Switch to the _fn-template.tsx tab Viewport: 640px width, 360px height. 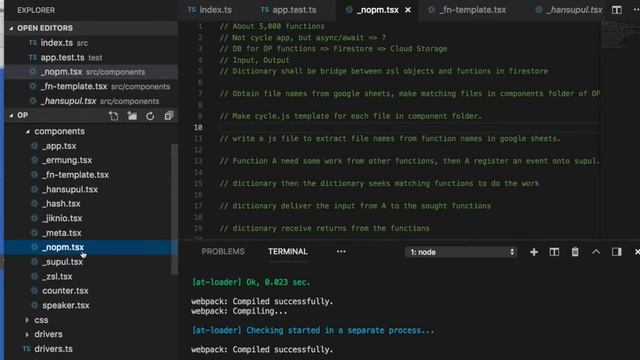pyautogui.click(x=468, y=10)
